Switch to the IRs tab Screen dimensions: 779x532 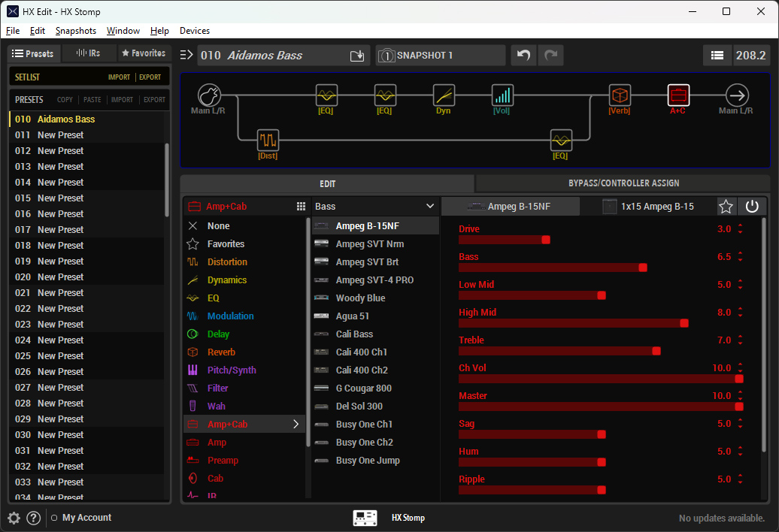[89, 53]
